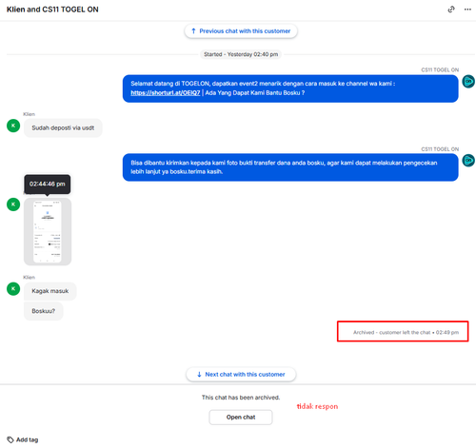Click the green K avatar beside Sudah deposti
Image resolution: width=476 pixels, height=448 pixels.
click(13, 126)
